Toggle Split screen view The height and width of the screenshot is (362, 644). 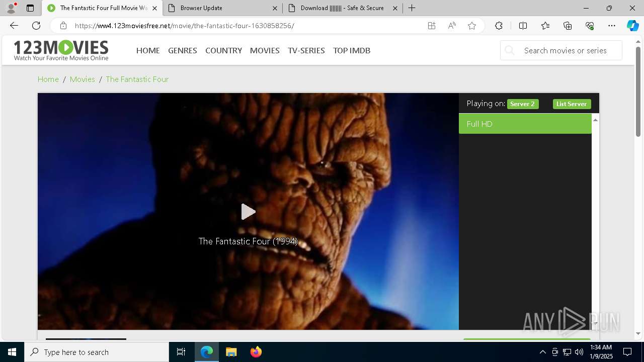point(523,26)
